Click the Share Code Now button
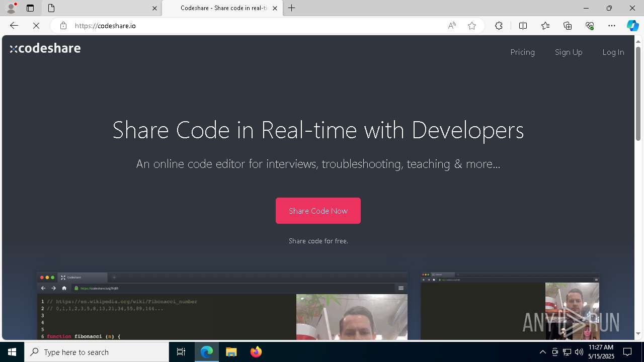This screenshot has height=362, width=644. click(x=318, y=211)
